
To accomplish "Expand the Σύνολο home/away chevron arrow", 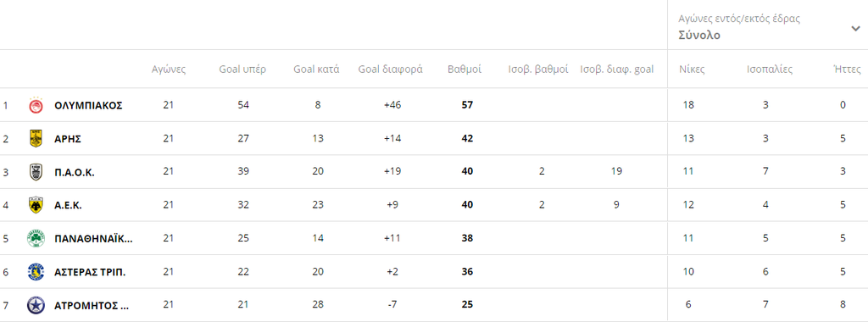I will (x=855, y=30).
